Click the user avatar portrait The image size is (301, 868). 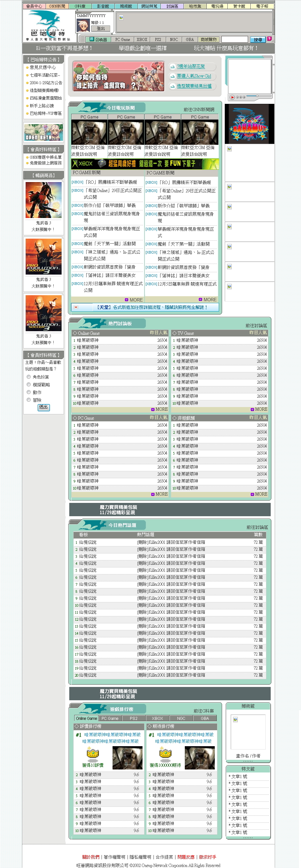[x=83, y=26]
